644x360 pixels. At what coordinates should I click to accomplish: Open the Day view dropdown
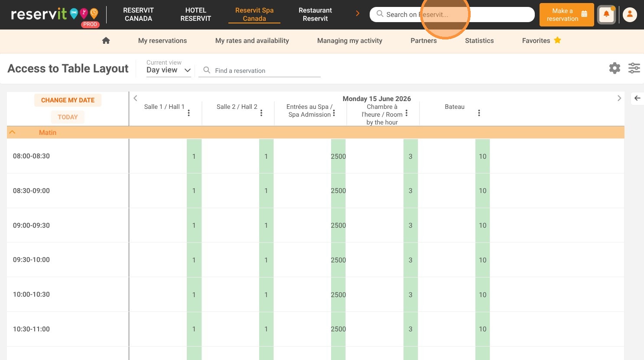pos(169,70)
